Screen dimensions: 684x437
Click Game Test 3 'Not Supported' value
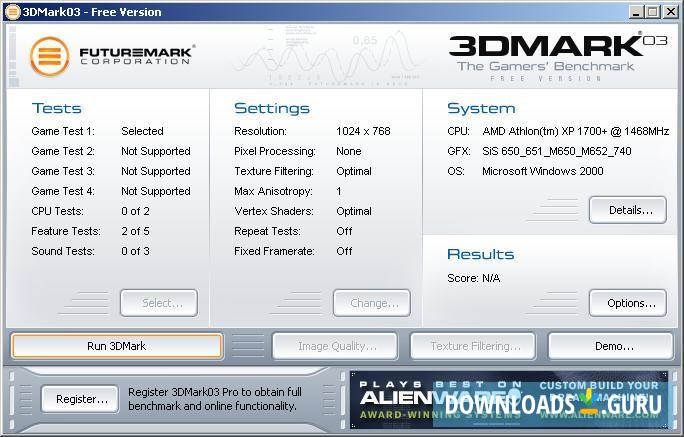156,171
